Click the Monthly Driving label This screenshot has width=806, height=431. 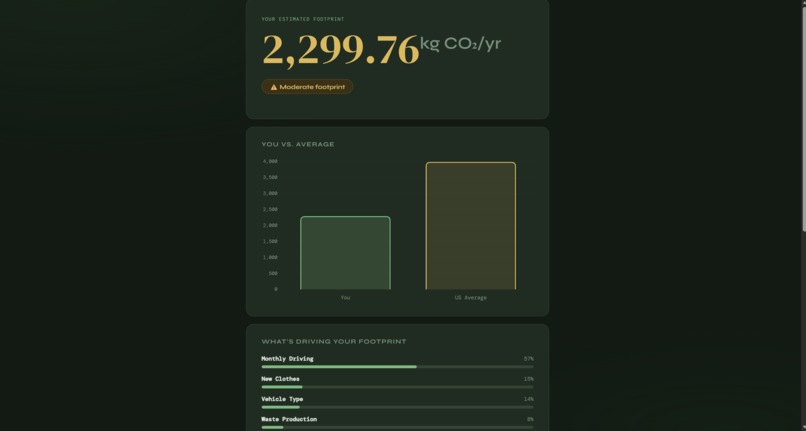pyautogui.click(x=287, y=358)
